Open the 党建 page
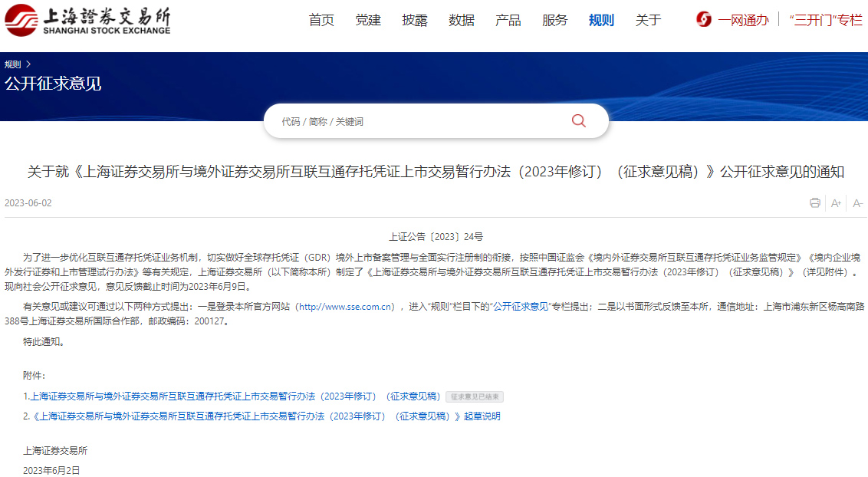Image resolution: width=868 pixels, height=477 pixels. [367, 20]
